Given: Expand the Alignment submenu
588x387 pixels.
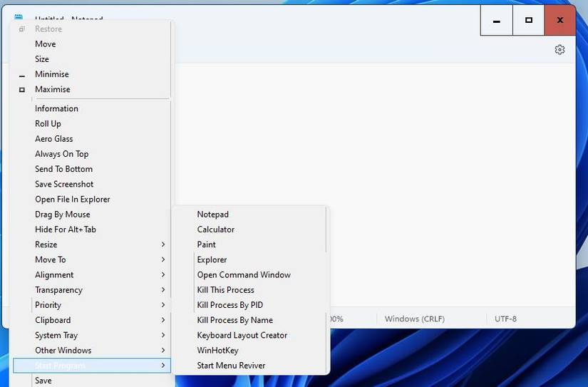Looking at the screenshot, I should pyautogui.click(x=91, y=274).
